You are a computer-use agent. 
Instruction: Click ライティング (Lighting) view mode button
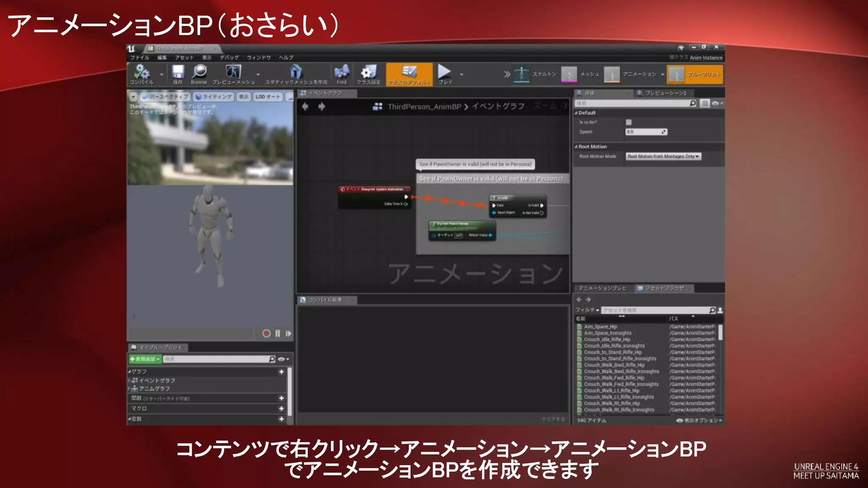pos(214,97)
